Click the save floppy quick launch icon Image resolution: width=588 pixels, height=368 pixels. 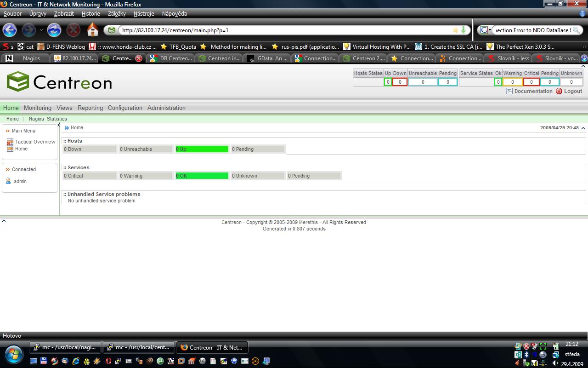pos(44,361)
